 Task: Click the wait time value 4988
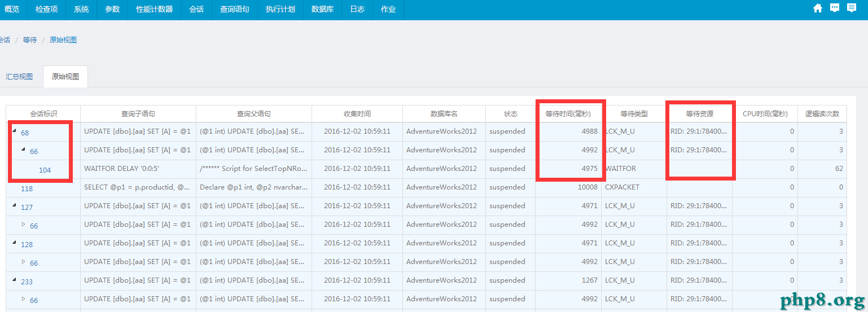pyautogui.click(x=590, y=131)
